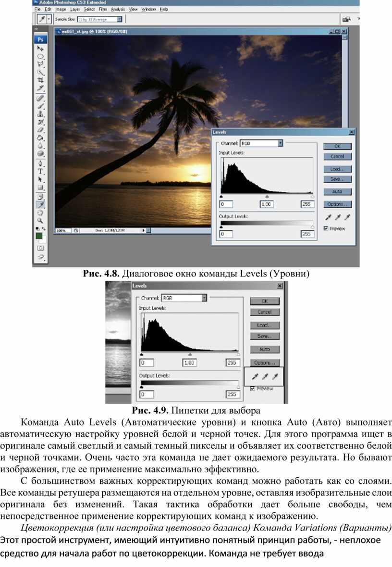Select the Eraser tool
Image resolution: width=392 pixels, height=567 pixels.
[x=40, y=130]
